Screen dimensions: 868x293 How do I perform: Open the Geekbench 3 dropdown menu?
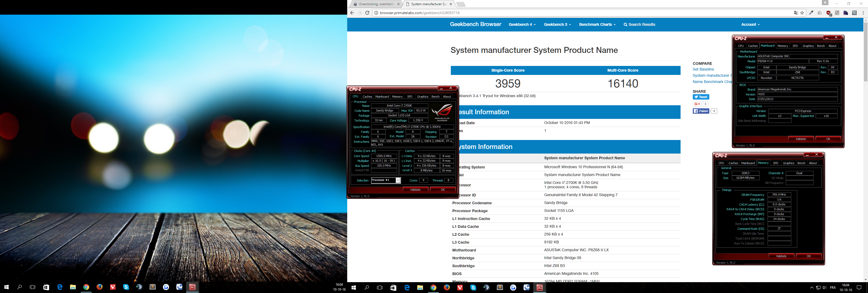pos(557,24)
